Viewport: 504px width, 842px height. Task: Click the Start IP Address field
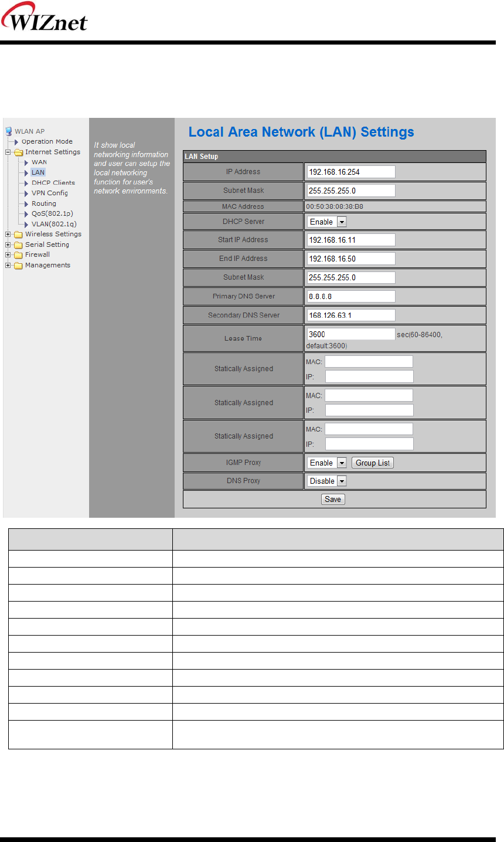tap(351, 240)
